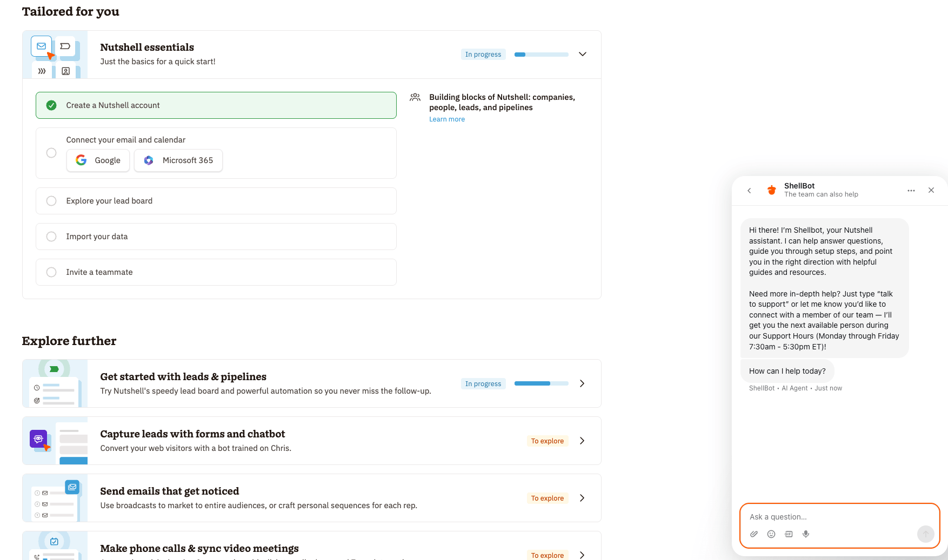948x560 pixels.
Task: Open Capture leads with forms chevron
Action: pos(582,441)
